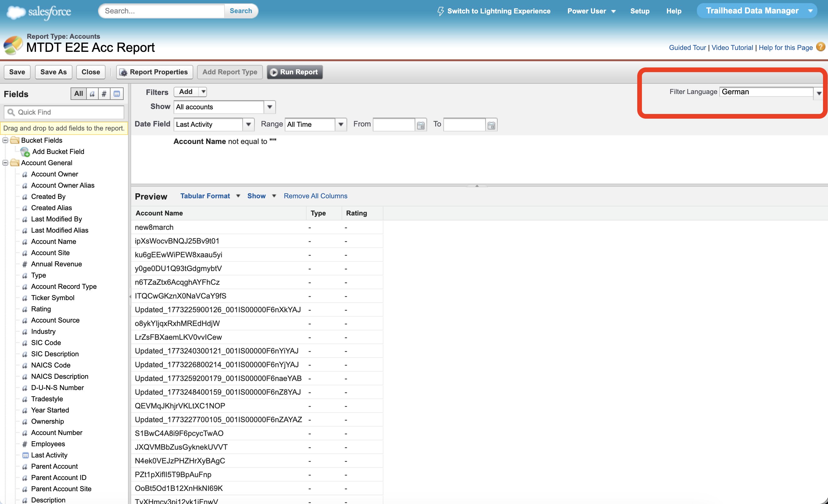828x504 pixels.
Task: Click the panel collapse arrow above Preview
Action: point(477,185)
